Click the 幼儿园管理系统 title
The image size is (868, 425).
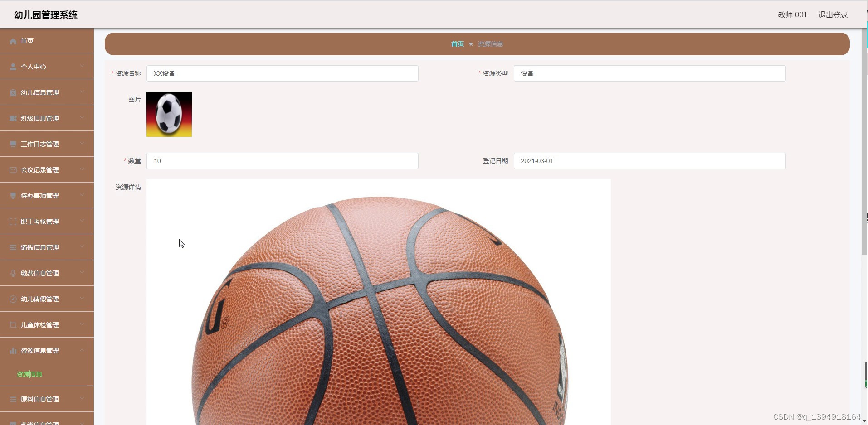(x=46, y=15)
